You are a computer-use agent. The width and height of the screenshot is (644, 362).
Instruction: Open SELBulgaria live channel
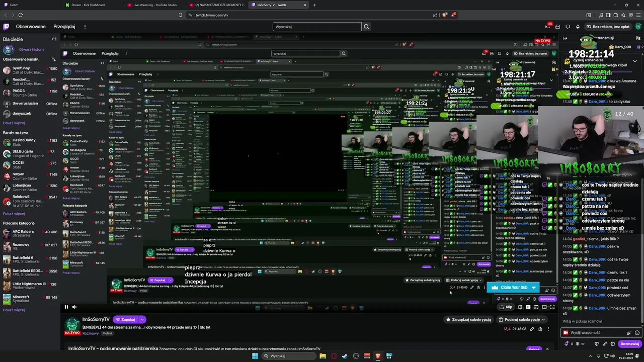click(30, 153)
